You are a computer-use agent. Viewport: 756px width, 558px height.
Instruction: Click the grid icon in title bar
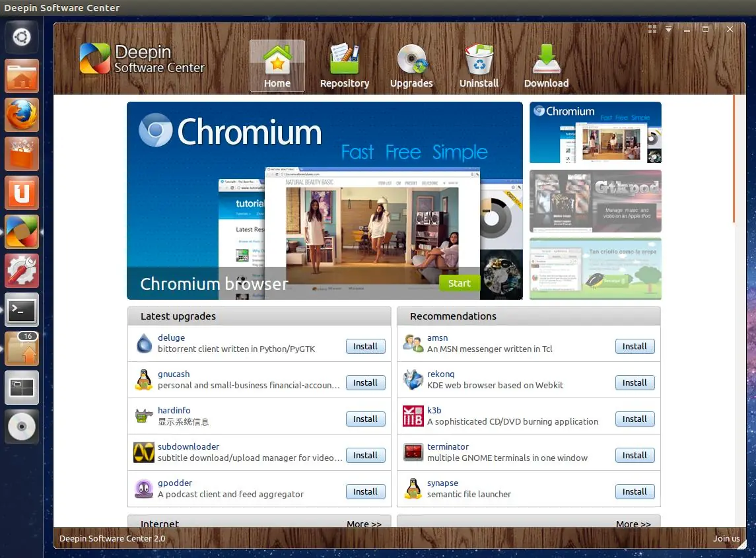[x=652, y=29]
